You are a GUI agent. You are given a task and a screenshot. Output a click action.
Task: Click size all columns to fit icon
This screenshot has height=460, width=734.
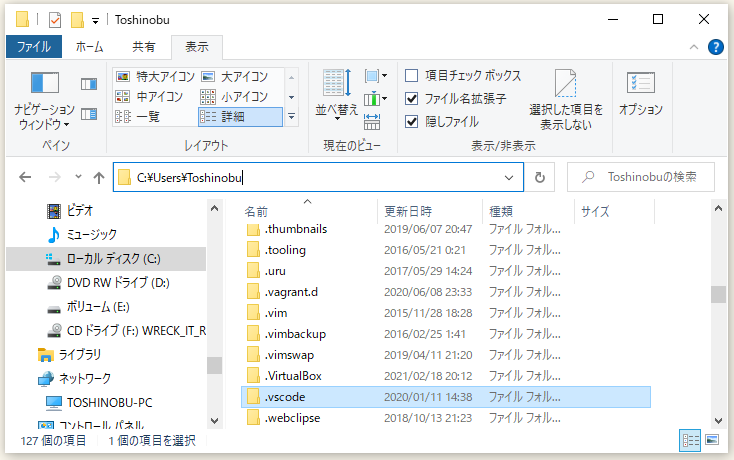372,122
